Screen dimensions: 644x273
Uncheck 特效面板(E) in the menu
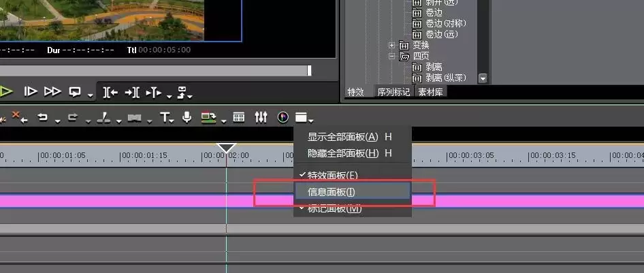click(353, 175)
